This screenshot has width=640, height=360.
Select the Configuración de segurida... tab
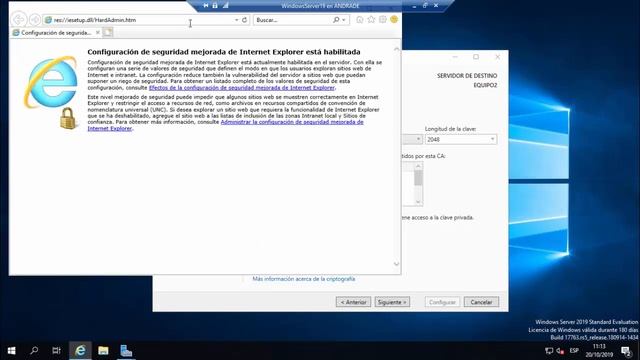tap(56, 32)
